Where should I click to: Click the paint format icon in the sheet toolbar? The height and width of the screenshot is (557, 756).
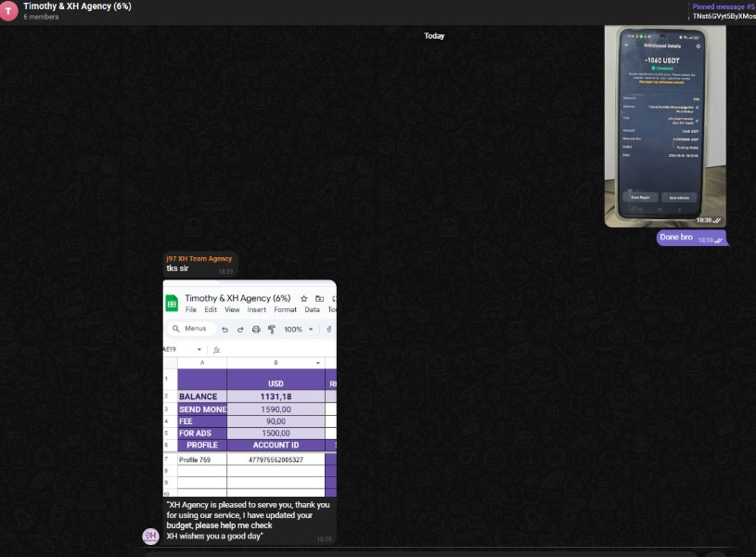pos(272,330)
